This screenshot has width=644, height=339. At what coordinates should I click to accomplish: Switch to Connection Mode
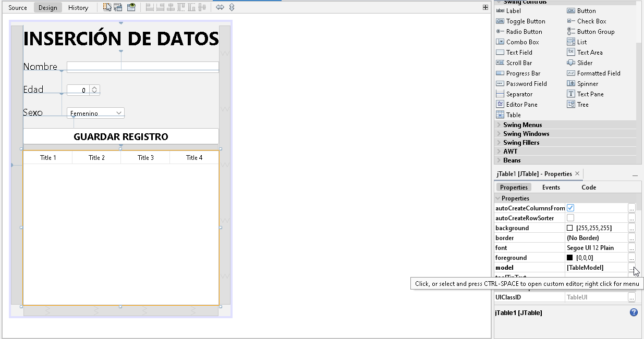(x=118, y=7)
